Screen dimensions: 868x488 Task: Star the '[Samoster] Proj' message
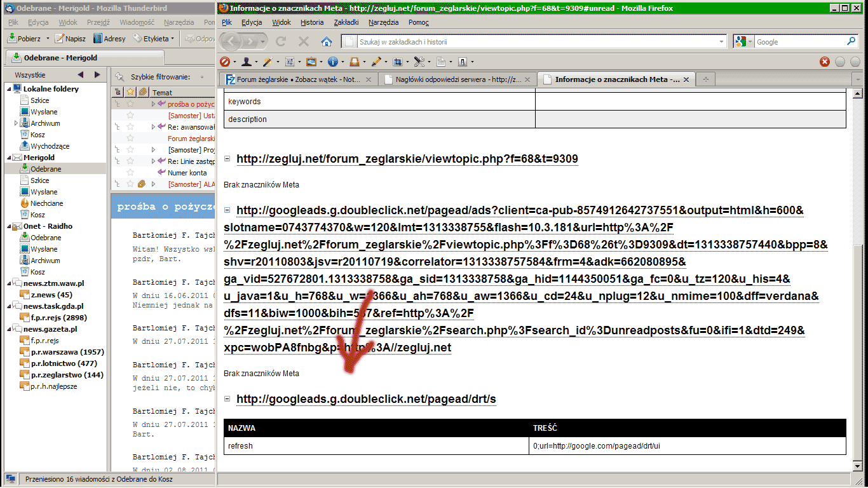point(130,149)
